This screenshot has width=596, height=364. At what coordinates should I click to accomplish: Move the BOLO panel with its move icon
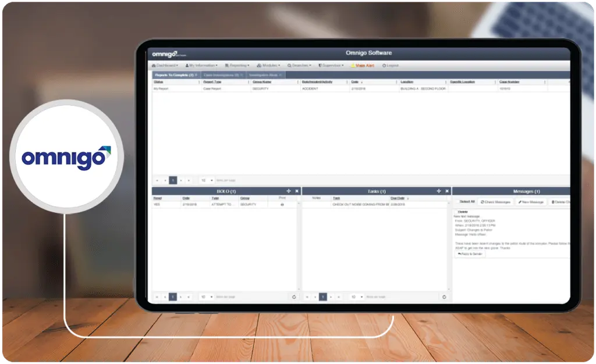[x=289, y=191]
